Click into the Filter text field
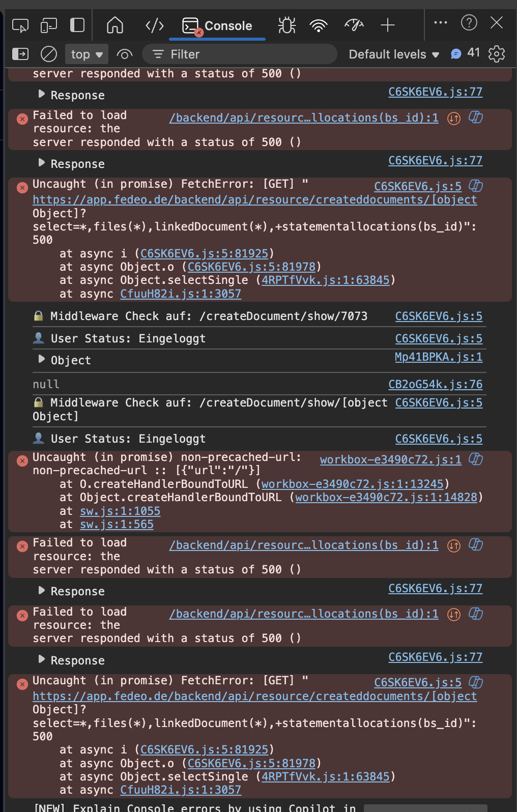 click(244, 54)
